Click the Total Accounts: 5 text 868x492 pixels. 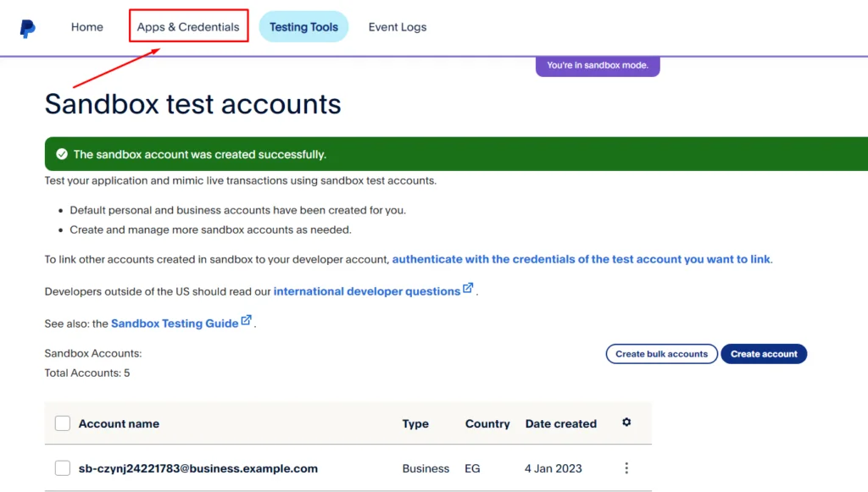click(87, 373)
